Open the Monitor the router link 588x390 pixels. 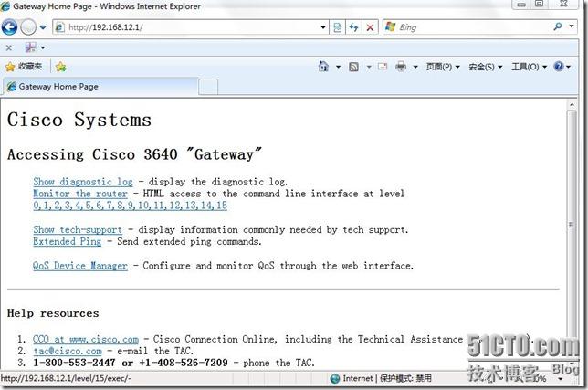pyautogui.click(x=80, y=194)
